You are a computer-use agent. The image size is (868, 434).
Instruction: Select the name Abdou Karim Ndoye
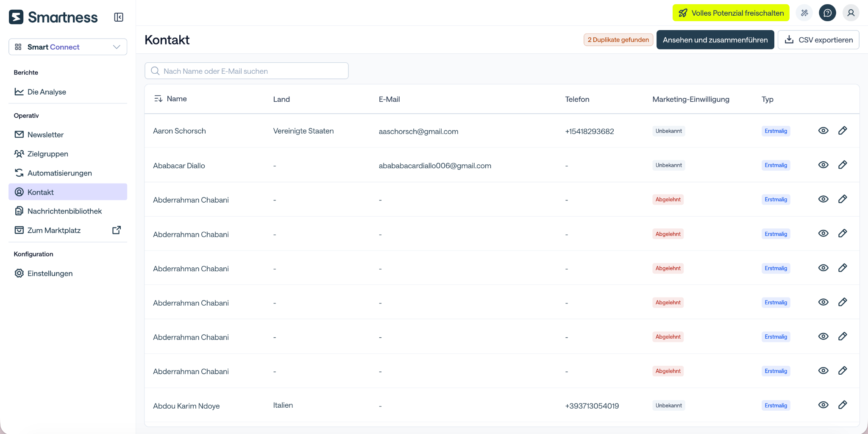[186, 406]
